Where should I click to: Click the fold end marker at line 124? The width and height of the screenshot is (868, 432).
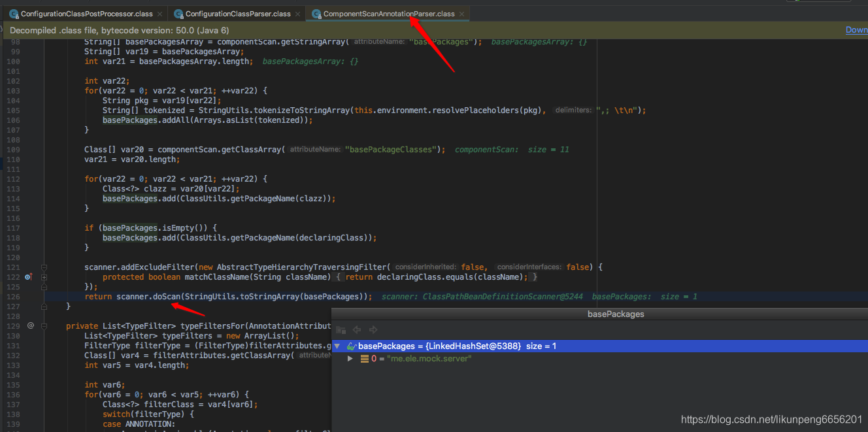tap(44, 286)
